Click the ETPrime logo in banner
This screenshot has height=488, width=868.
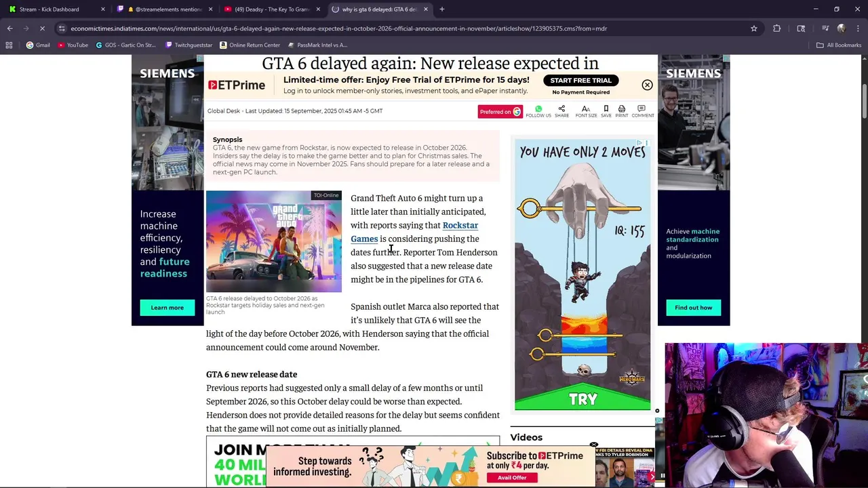[237, 85]
